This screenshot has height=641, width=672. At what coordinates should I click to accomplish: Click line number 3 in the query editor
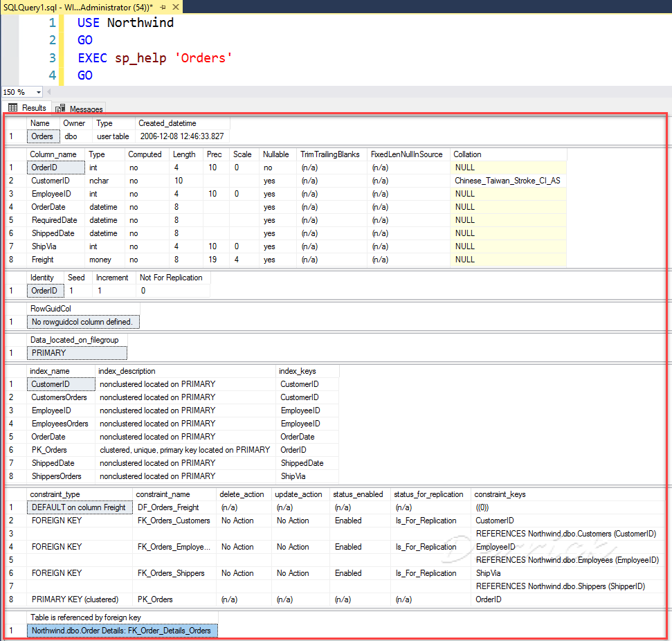point(52,57)
